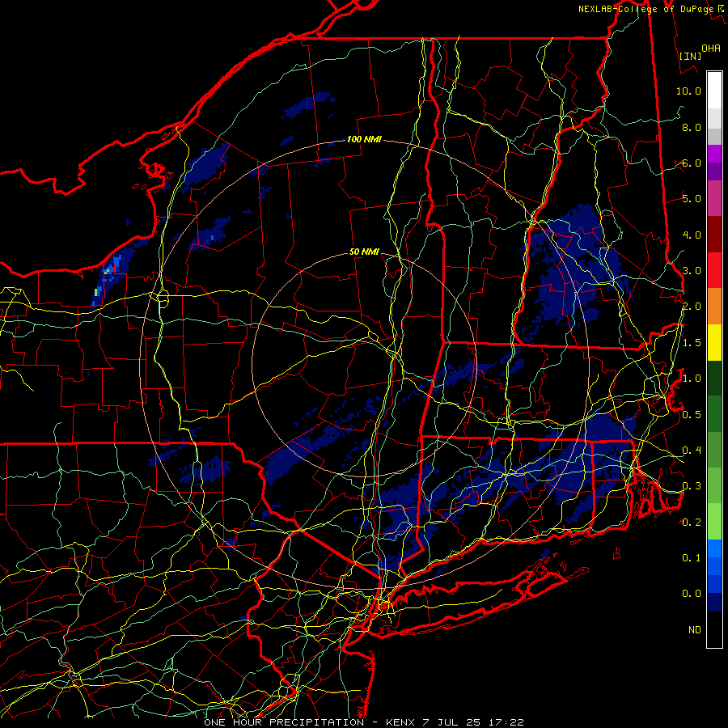The height and width of the screenshot is (728, 728).
Task: Select the light green swatch near 0.2
Action: click(714, 522)
